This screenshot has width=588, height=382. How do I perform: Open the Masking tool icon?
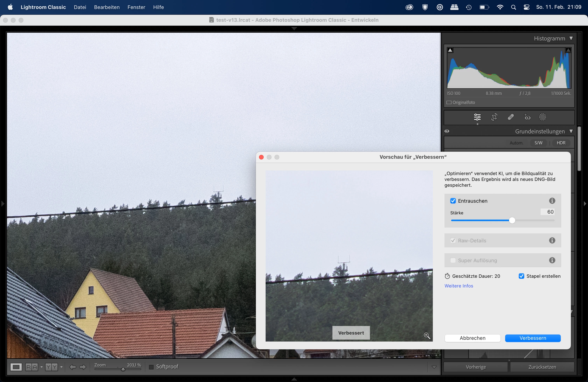pos(542,117)
